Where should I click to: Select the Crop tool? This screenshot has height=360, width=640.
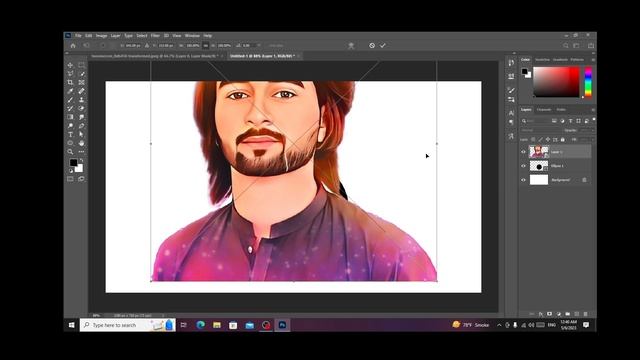[x=70, y=82]
